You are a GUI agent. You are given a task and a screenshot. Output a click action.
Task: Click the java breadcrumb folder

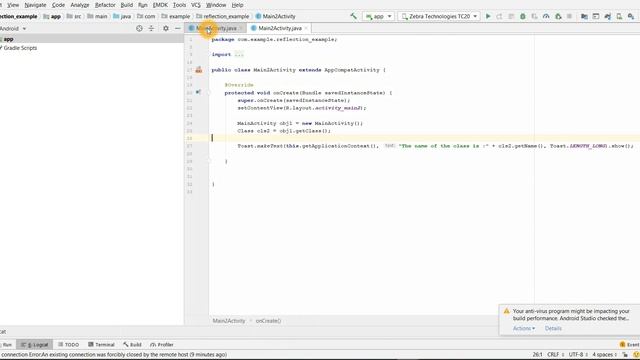122,16
